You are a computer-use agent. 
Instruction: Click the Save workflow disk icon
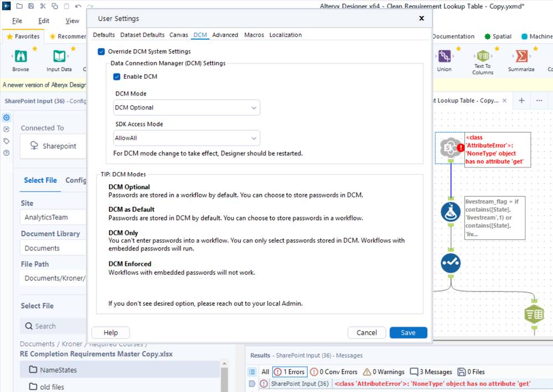tap(31, 6)
